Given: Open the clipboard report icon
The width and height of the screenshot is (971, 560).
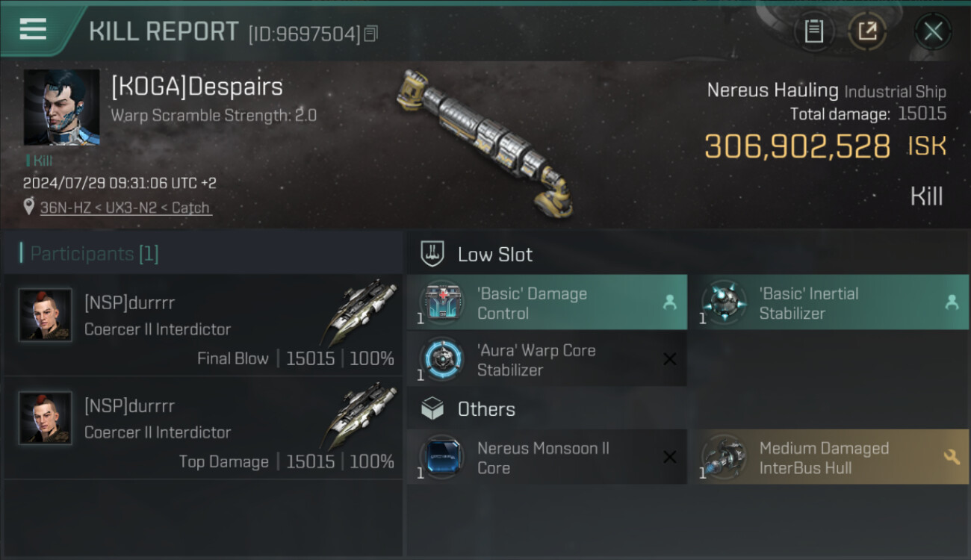Looking at the screenshot, I should click(814, 31).
